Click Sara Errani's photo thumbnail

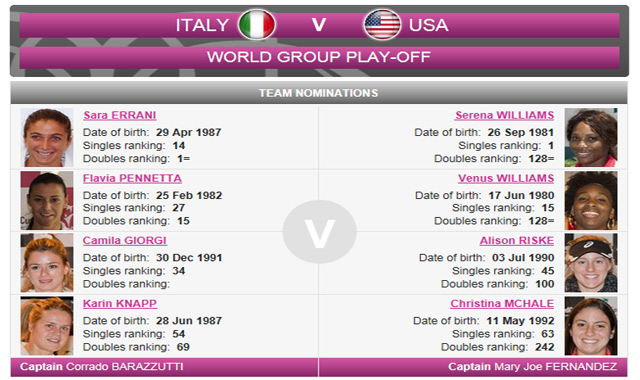click(x=47, y=137)
